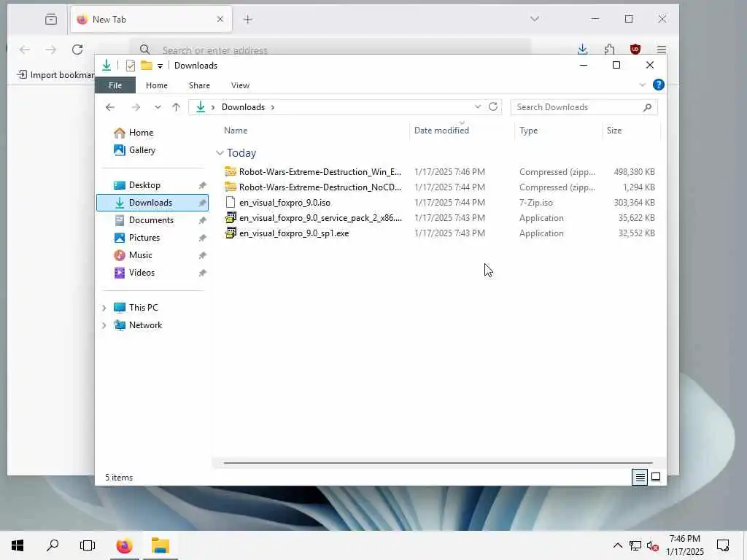Open address bar history dropdown

coord(477,106)
